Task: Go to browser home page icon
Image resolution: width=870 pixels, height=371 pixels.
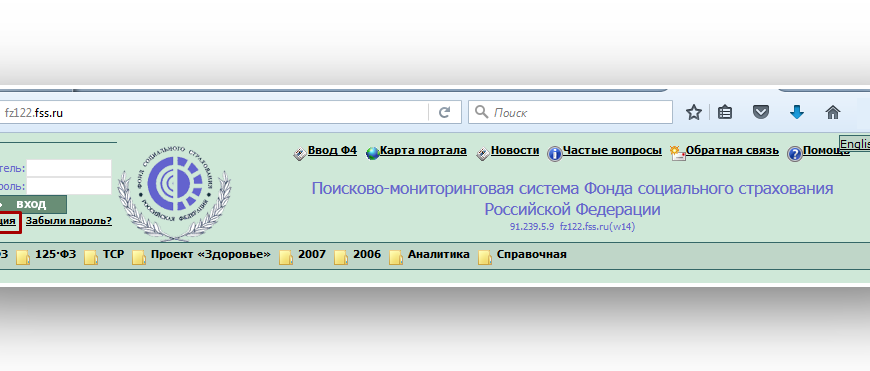Action: [833, 113]
